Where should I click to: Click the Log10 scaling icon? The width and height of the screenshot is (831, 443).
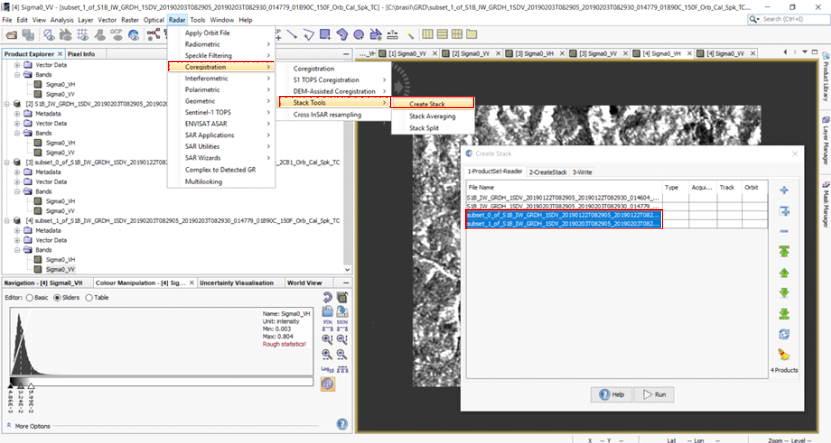[x=328, y=370]
